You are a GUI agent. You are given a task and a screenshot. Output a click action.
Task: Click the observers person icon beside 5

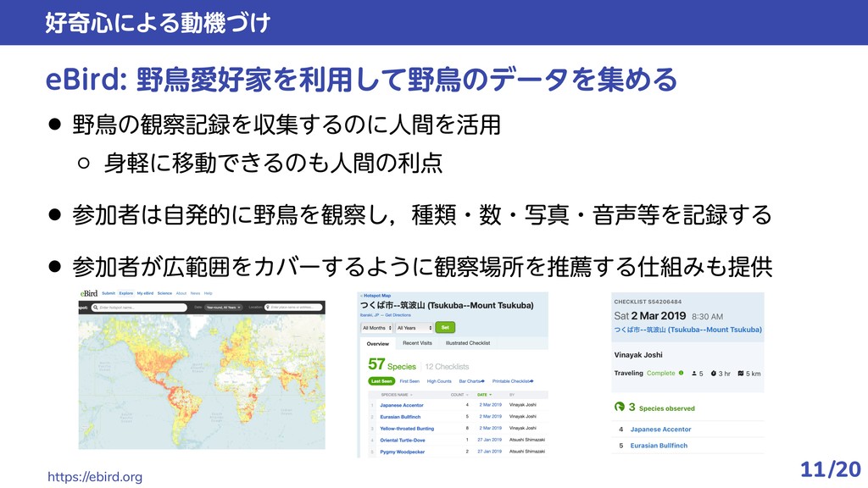pos(694,374)
